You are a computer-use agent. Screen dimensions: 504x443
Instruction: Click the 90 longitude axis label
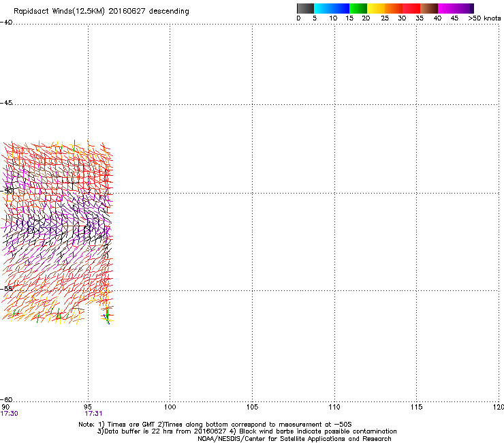(x=5, y=407)
